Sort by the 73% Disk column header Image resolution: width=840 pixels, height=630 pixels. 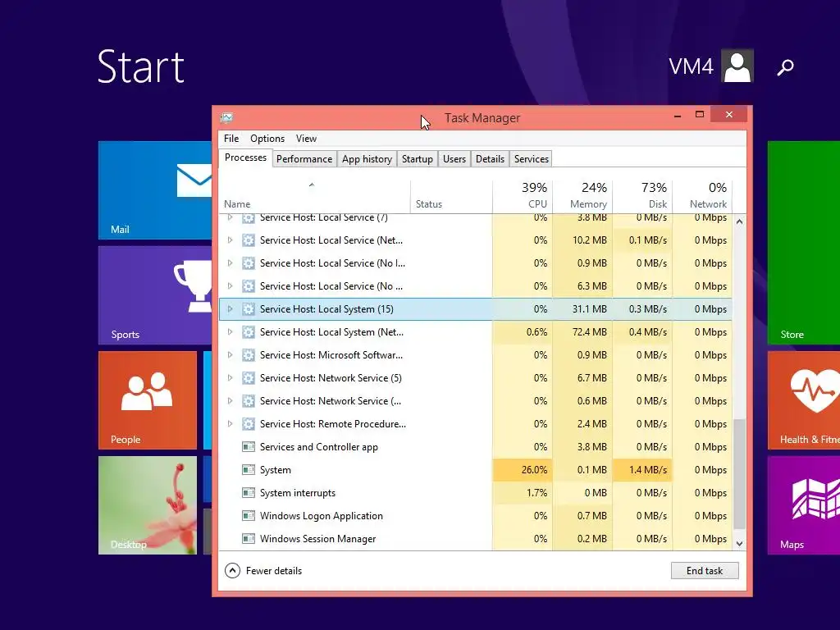[642, 196]
